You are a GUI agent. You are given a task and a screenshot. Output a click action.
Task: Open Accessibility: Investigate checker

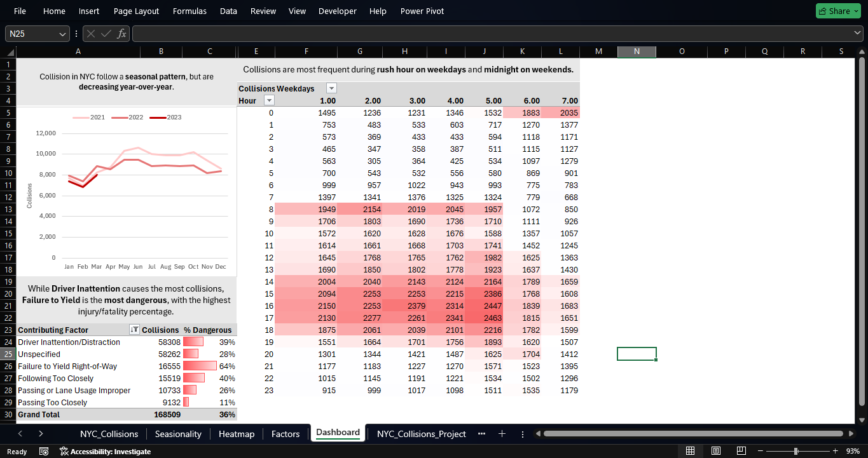click(105, 452)
